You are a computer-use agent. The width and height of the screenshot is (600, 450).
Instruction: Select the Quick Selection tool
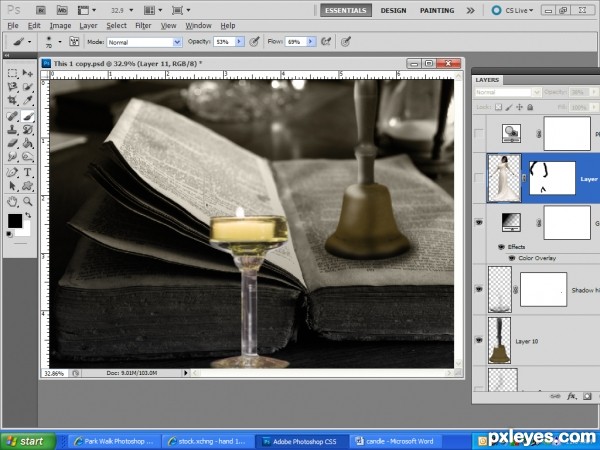[x=27, y=87]
